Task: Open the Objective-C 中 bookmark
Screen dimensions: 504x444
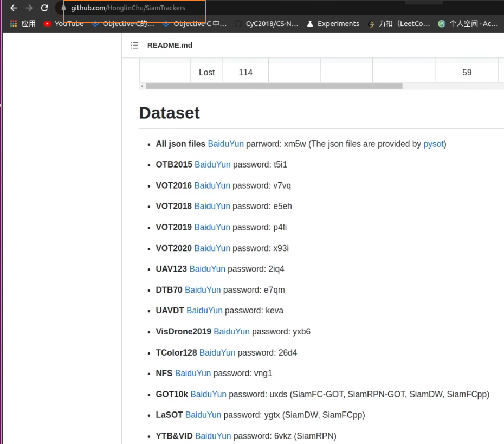Action: [195, 24]
